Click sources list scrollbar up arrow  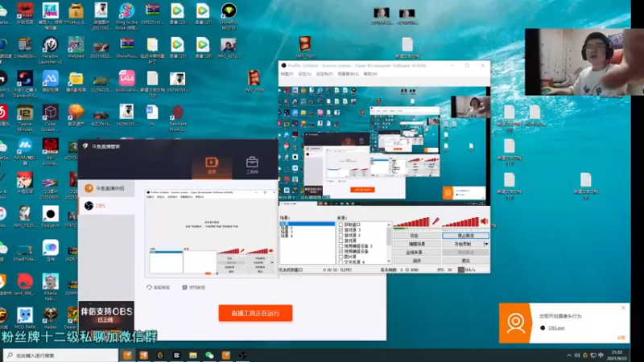[389, 224]
